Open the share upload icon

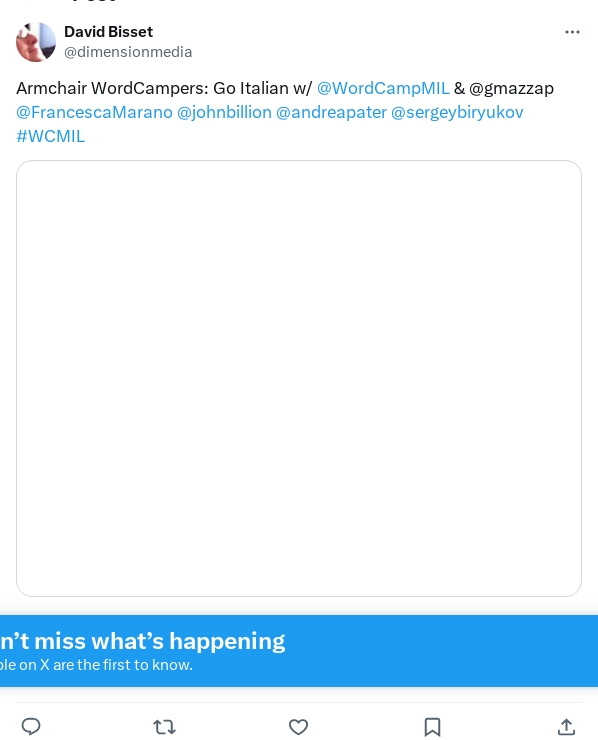[x=566, y=727]
